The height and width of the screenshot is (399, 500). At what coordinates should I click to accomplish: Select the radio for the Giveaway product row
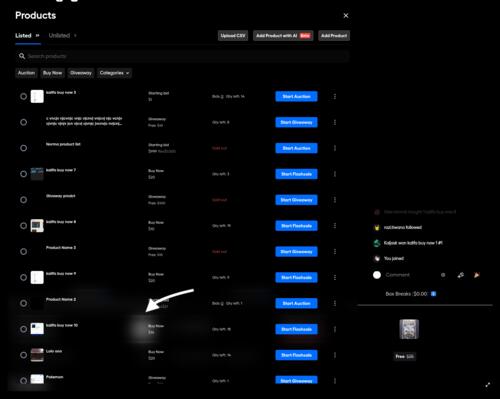23,200
